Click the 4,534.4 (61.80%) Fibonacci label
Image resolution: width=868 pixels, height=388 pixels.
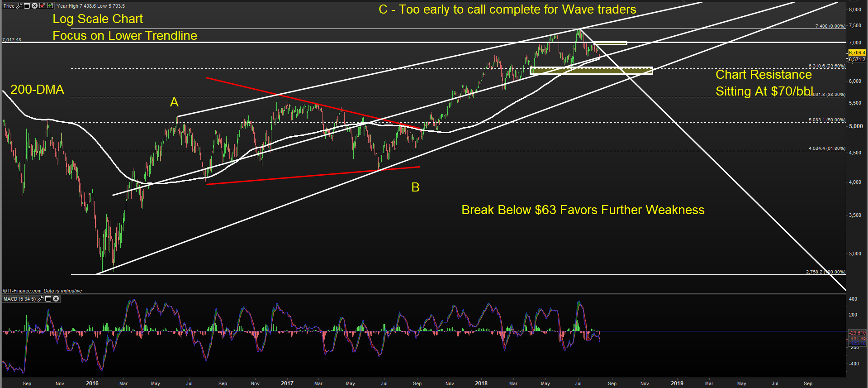tap(827, 148)
